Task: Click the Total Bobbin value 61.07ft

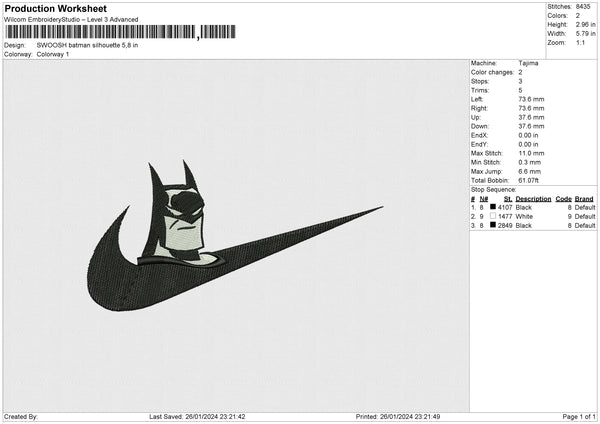Action: click(528, 180)
